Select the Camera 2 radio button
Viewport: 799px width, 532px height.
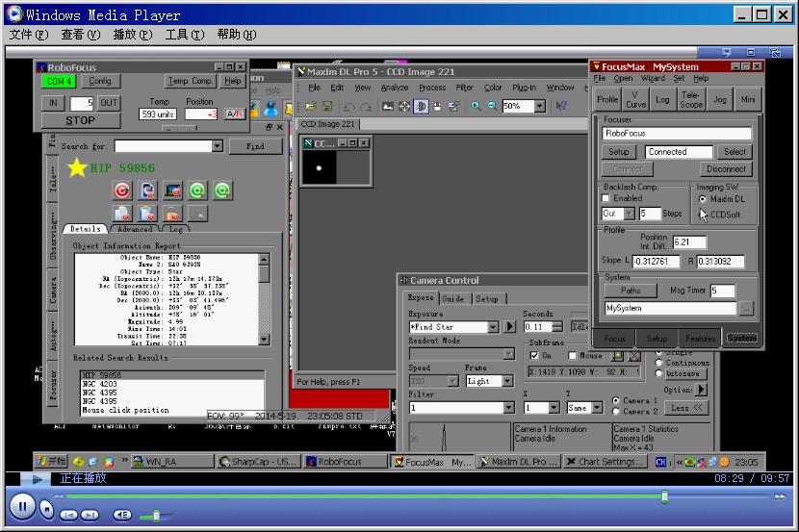pyautogui.click(x=615, y=411)
